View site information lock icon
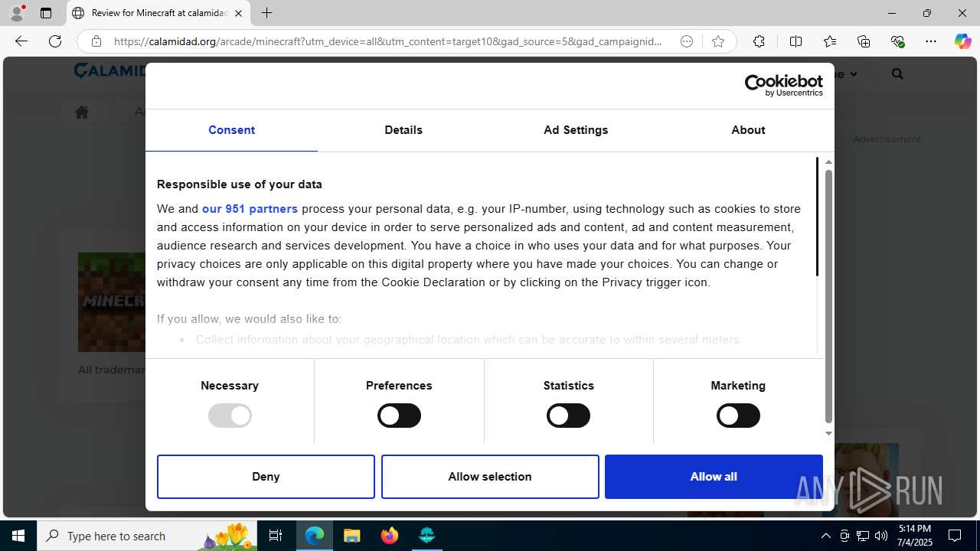 click(x=96, y=41)
